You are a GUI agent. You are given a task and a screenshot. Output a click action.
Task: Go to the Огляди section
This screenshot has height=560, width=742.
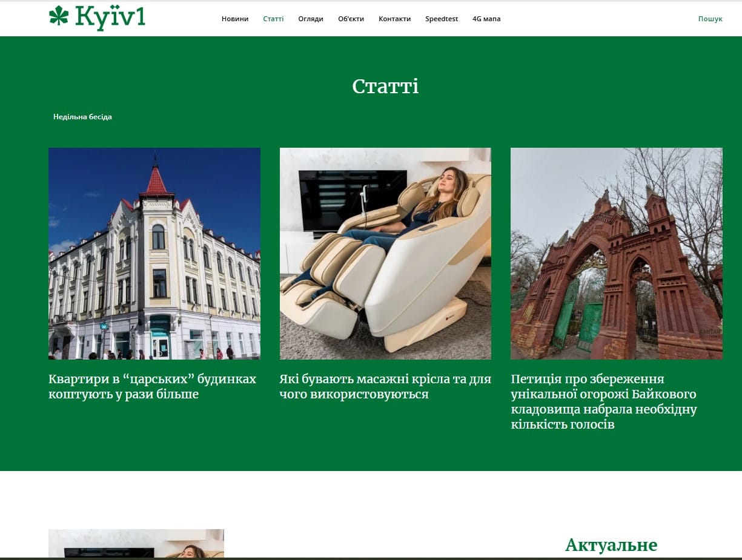point(311,19)
